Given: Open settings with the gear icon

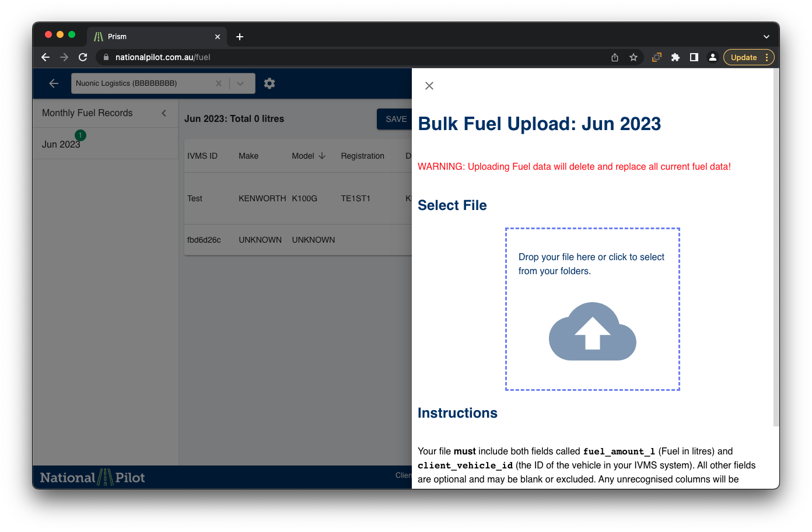Looking at the screenshot, I should [x=269, y=83].
